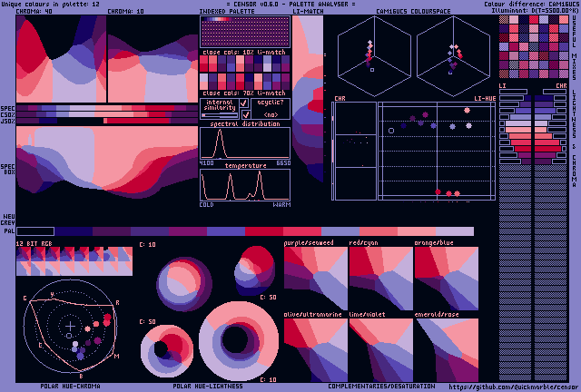Choose the salmon swatch in PAL row
581x392 pixels.
(379, 231)
